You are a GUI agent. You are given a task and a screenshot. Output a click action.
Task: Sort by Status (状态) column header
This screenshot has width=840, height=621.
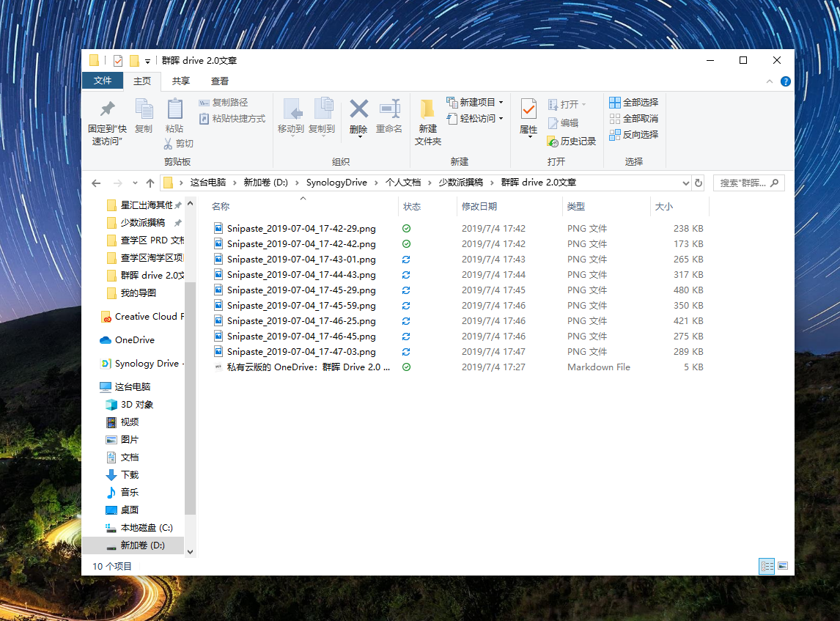click(412, 206)
